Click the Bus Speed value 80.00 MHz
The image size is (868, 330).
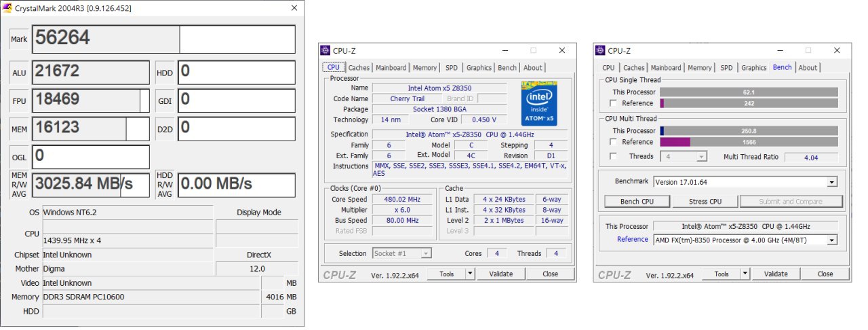click(403, 221)
